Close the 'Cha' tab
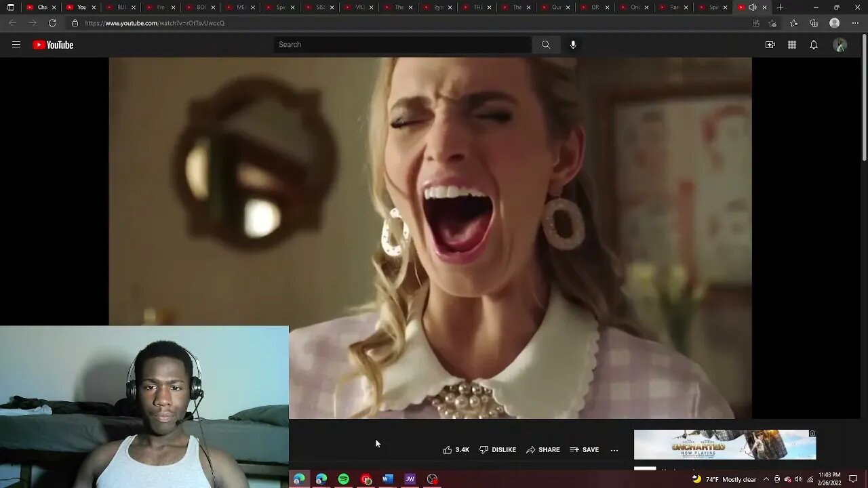Screen dimensions: 868x488 coord(55,7)
